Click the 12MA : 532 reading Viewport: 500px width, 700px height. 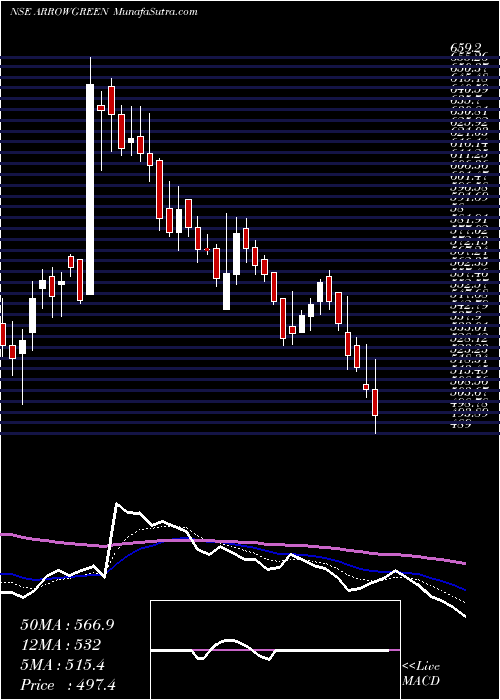tap(60, 645)
